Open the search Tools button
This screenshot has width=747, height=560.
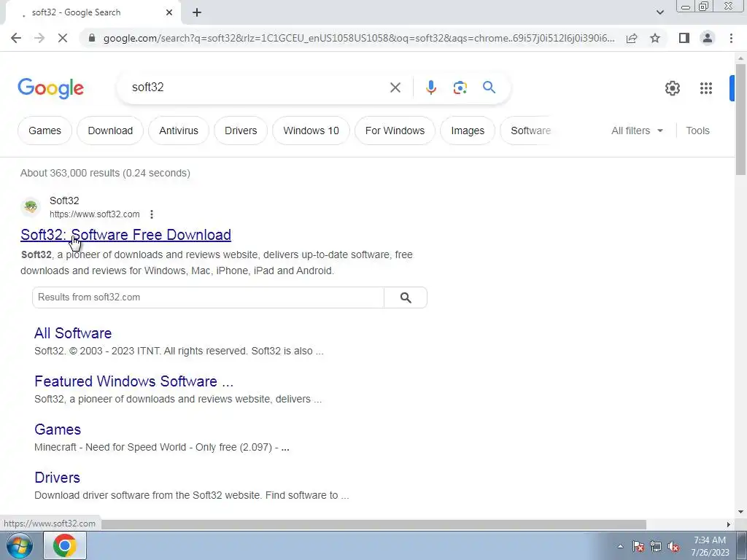point(697,131)
